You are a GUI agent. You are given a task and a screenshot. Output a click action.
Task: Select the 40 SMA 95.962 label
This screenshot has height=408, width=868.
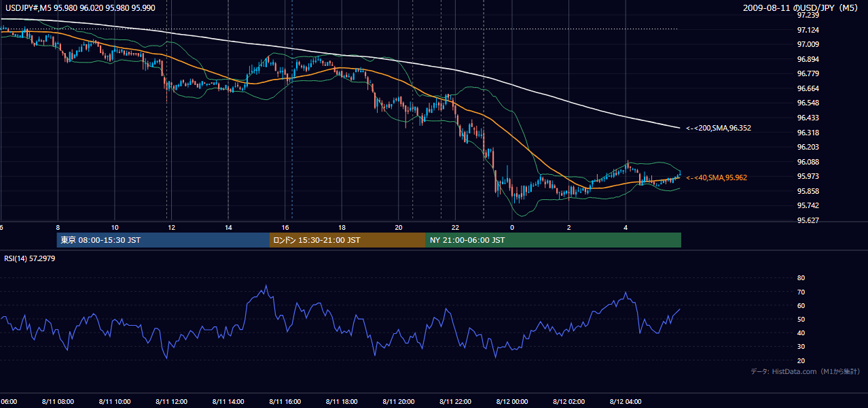point(717,177)
